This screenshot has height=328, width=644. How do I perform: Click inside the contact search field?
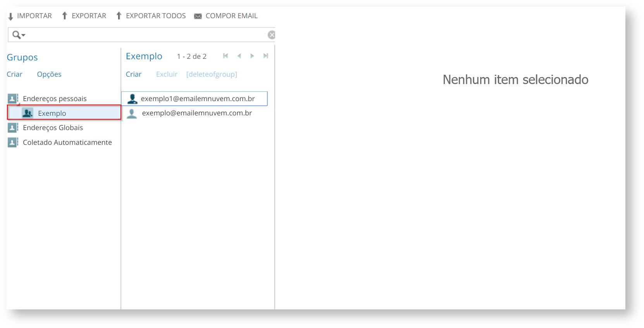click(143, 35)
